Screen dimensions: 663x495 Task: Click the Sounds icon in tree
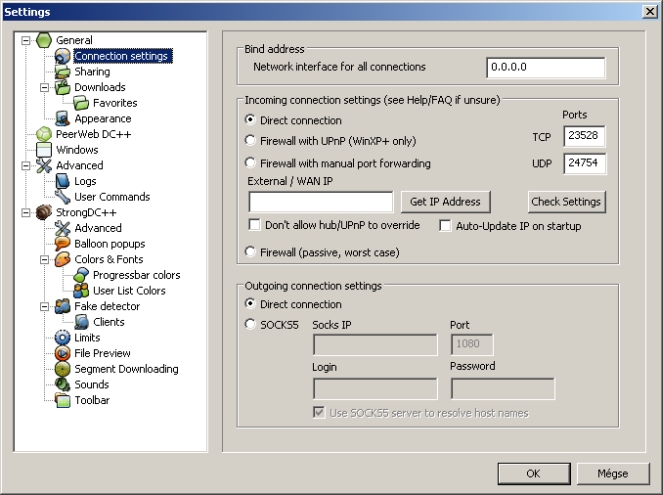[63, 385]
